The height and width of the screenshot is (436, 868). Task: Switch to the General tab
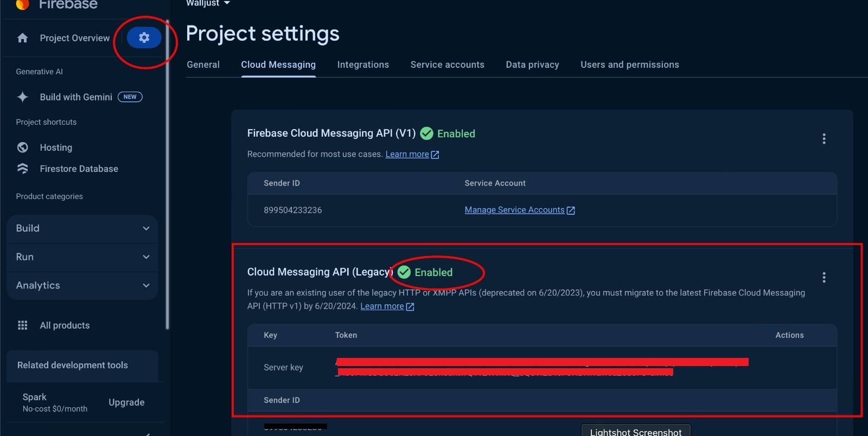tap(203, 65)
